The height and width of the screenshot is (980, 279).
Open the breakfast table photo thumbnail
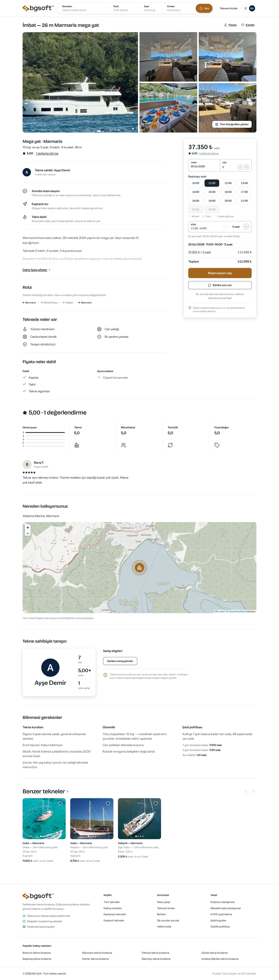click(168, 108)
